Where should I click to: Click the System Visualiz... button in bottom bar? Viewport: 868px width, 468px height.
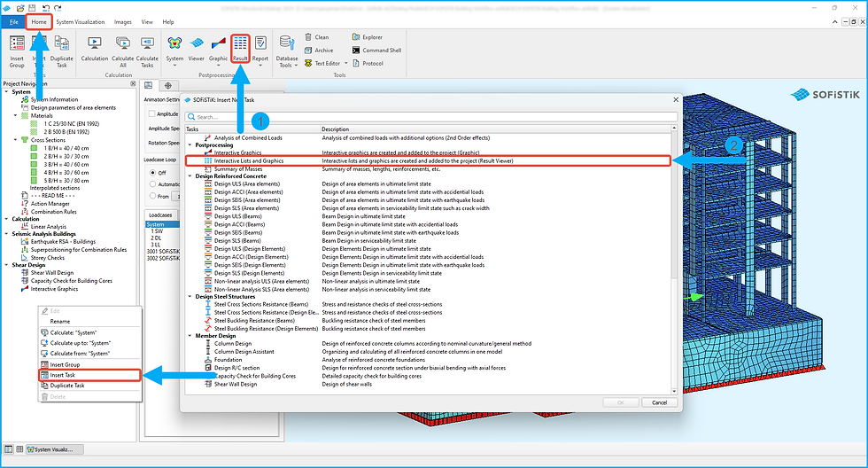click(x=55, y=449)
